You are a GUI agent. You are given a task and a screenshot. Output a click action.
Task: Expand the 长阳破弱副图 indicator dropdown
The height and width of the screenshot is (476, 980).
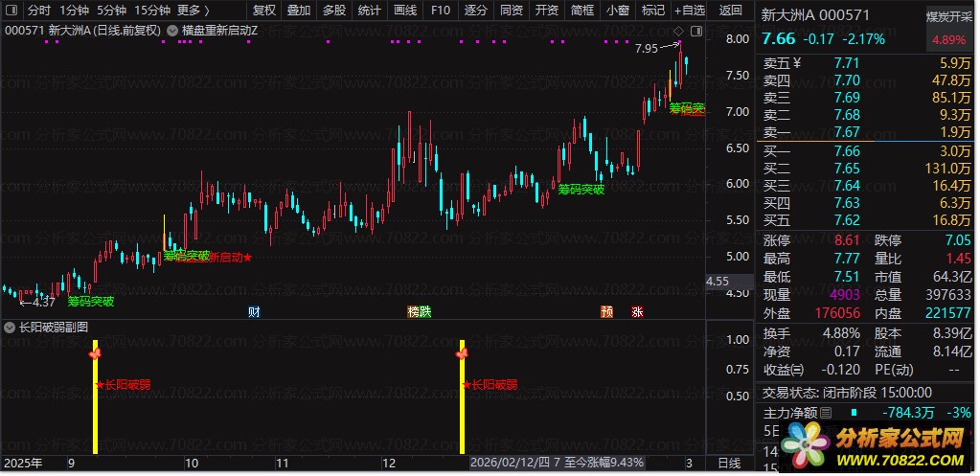(10, 327)
